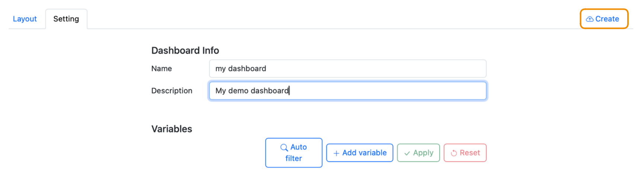Click the checkmark icon on Apply
The width and height of the screenshot is (644, 189).
point(407,153)
